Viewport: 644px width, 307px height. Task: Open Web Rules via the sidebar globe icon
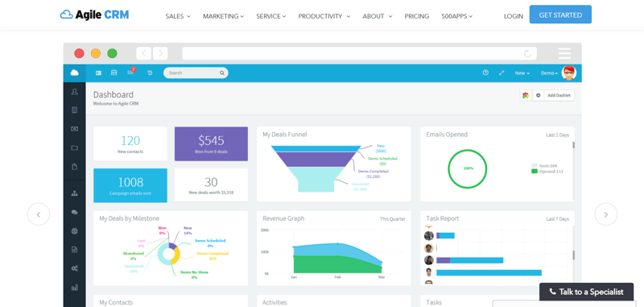point(74,231)
